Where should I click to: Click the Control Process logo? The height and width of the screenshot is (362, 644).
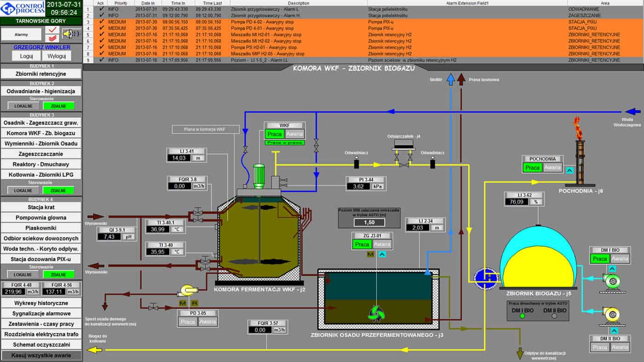(23, 8)
